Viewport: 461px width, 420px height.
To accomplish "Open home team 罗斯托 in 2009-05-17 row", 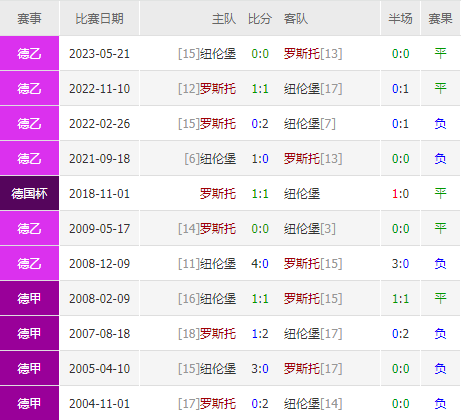I will pos(218,229).
